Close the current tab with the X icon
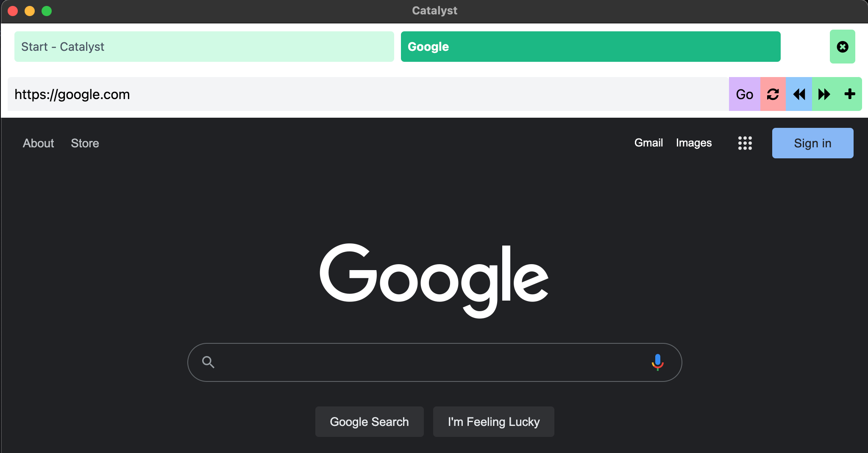This screenshot has width=868, height=453. tap(843, 47)
